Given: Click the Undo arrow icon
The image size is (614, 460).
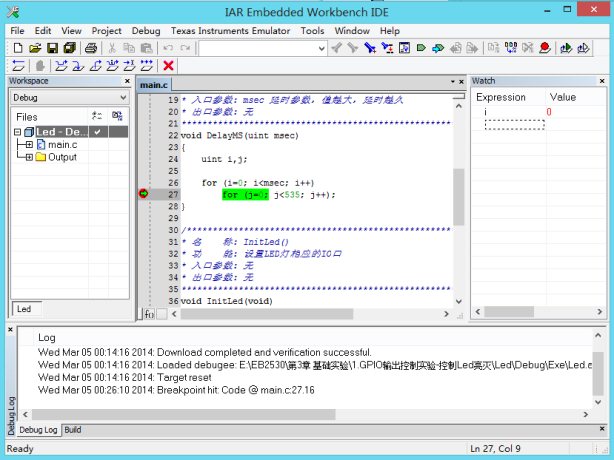Looking at the screenshot, I should point(168,48).
